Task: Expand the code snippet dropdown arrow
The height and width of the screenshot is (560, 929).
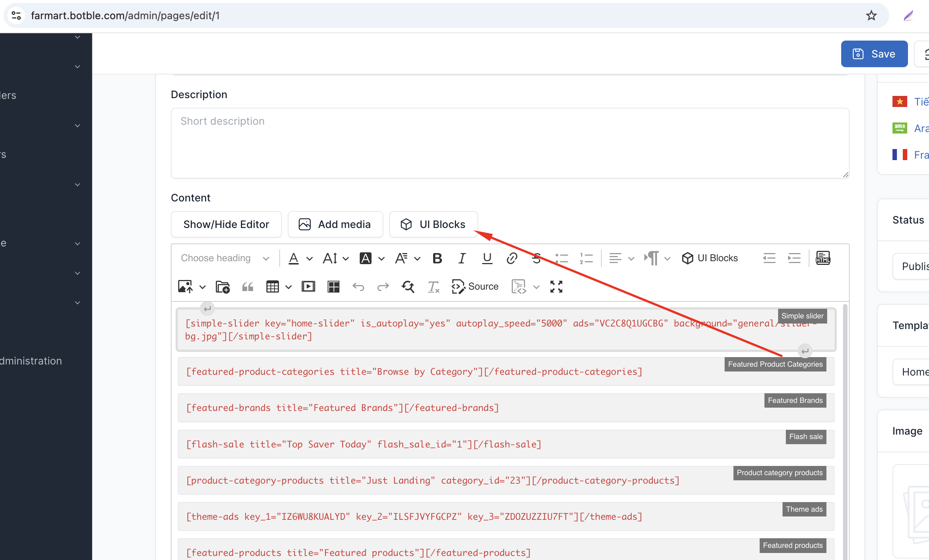Action: tap(536, 287)
